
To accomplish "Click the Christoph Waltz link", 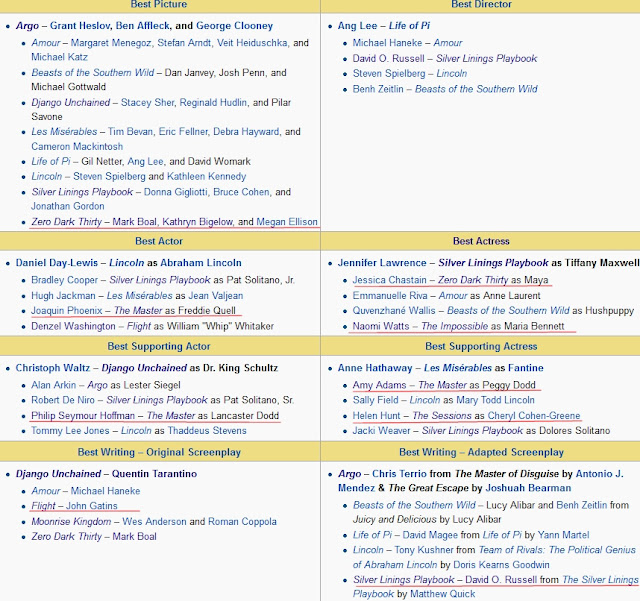I will (x=53, y=368).
